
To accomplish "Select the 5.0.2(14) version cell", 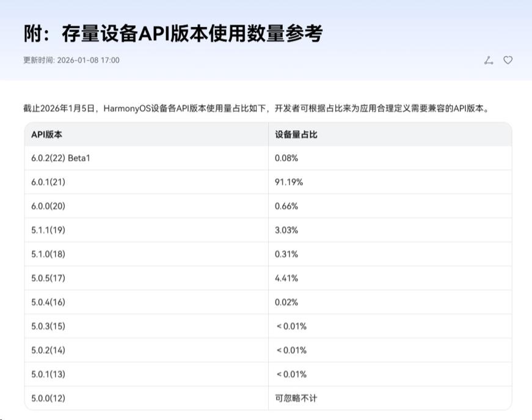I will [48, 350].
